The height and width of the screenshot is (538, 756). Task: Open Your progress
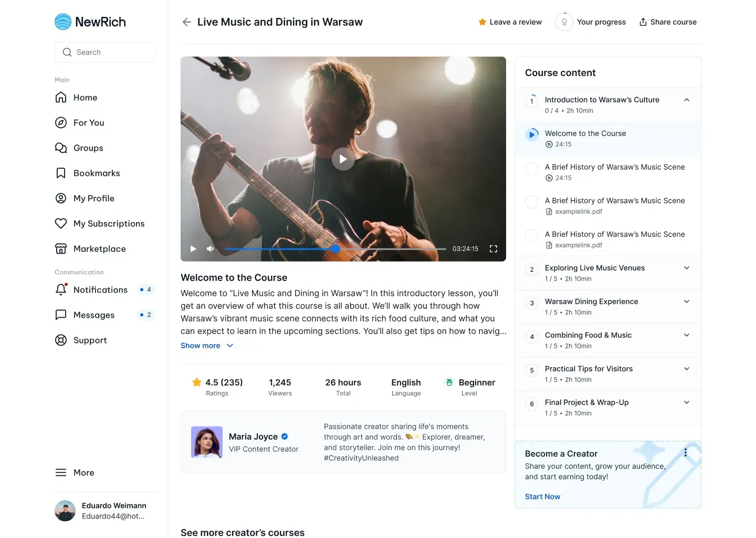click(591, 22)
